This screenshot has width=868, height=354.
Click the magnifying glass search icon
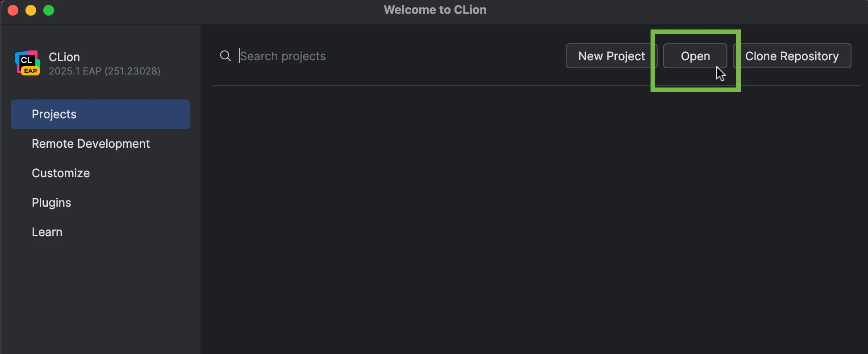click(x=225, y=56)
